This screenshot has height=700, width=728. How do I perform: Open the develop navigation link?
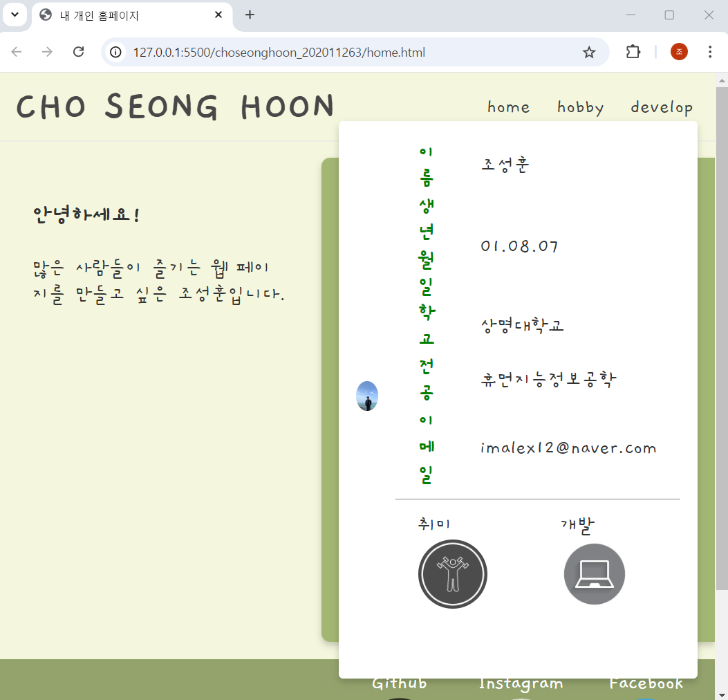click(x=661, y=107)
